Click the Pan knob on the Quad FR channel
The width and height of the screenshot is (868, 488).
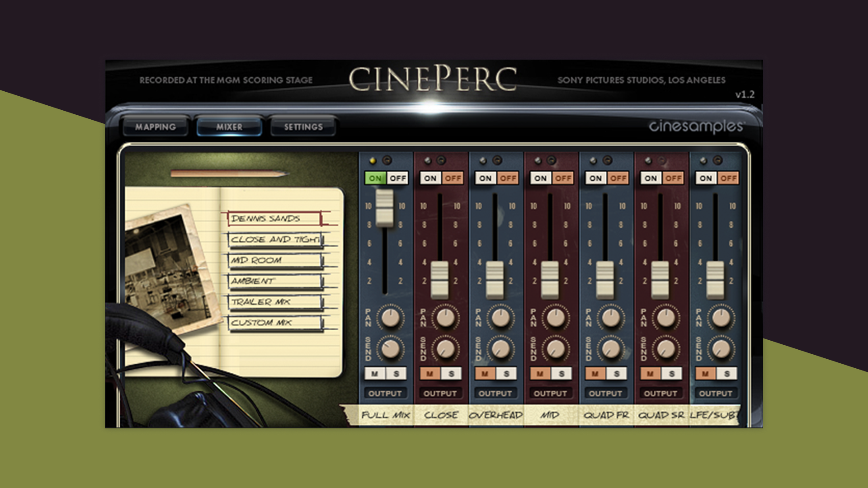click(x=610, y=319)
